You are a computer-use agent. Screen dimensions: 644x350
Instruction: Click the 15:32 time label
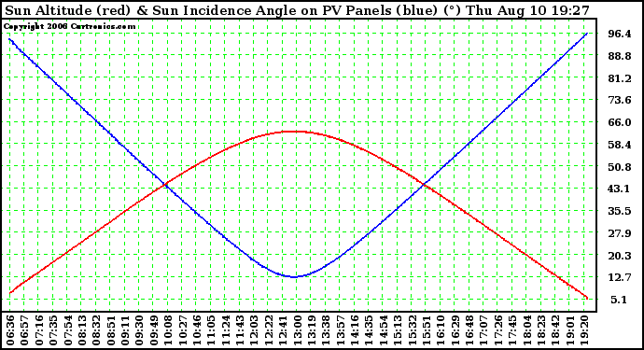[x=412, y=330]
